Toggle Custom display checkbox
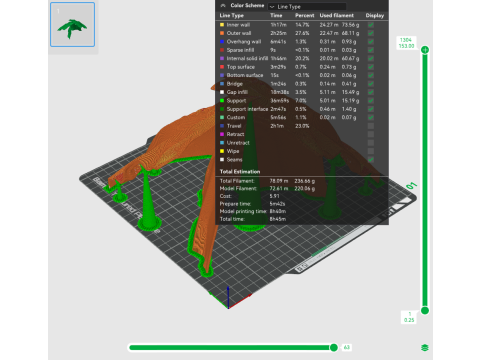This screenshot has width=480, height=360. pyautogui.click(x=371, y=117)
